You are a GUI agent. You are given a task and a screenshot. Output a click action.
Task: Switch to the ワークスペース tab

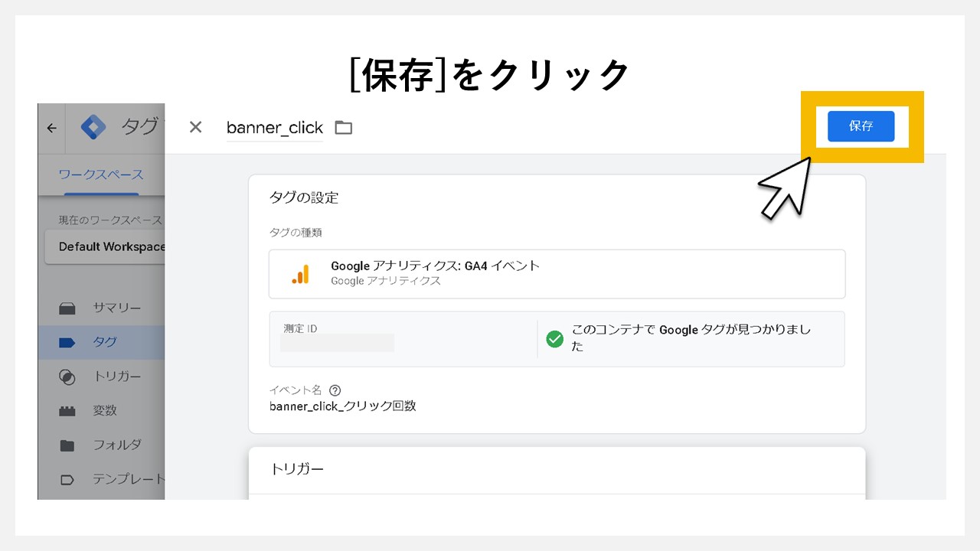(x=100, y=174)
